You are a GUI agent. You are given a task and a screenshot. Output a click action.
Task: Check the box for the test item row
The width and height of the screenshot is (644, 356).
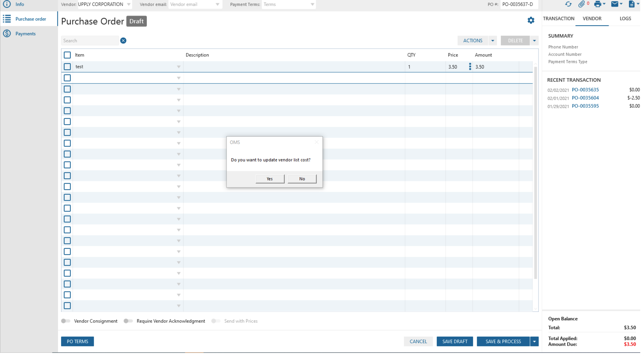click(68, 67)
